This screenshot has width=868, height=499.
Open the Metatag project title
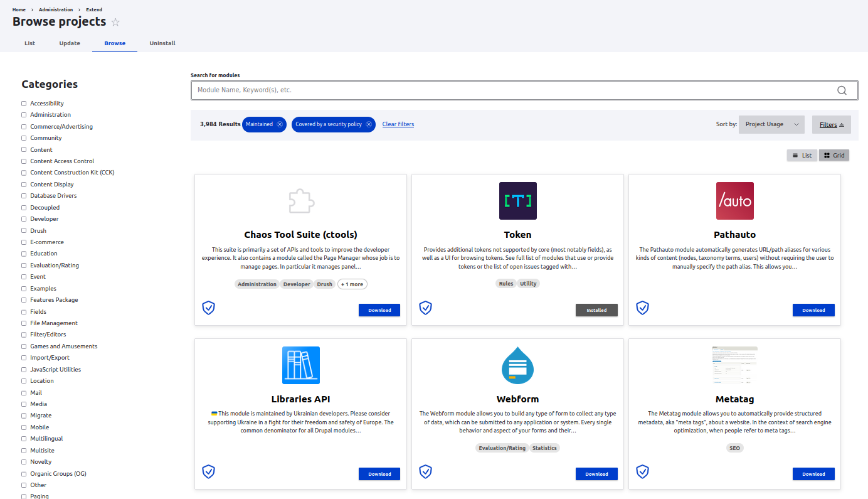[x=735, y=399]
